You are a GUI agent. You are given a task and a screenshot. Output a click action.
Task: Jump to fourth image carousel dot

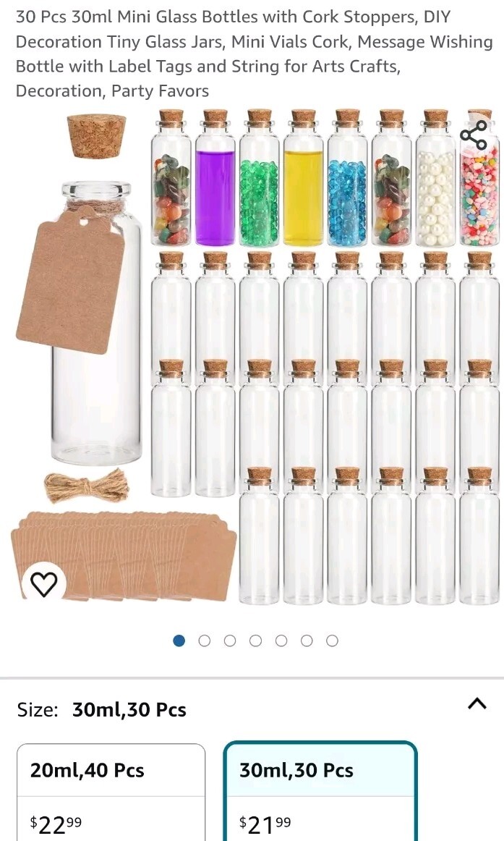coord(255,641)
